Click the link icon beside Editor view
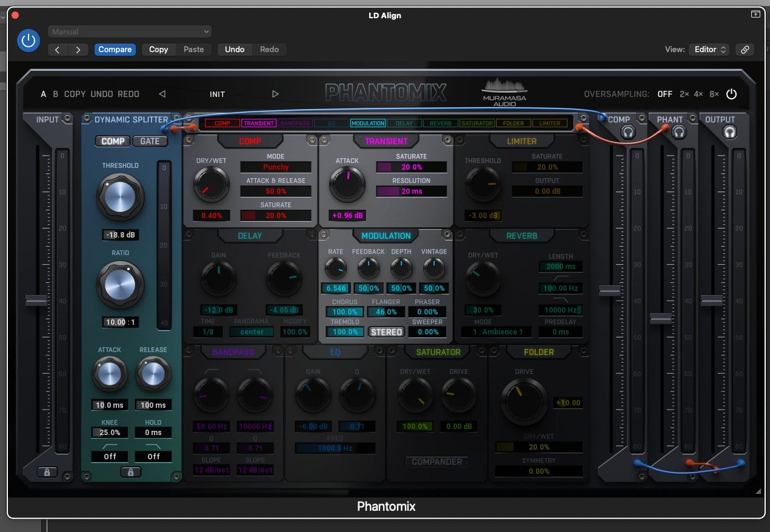The image size is (770, 532). [745, 50]
